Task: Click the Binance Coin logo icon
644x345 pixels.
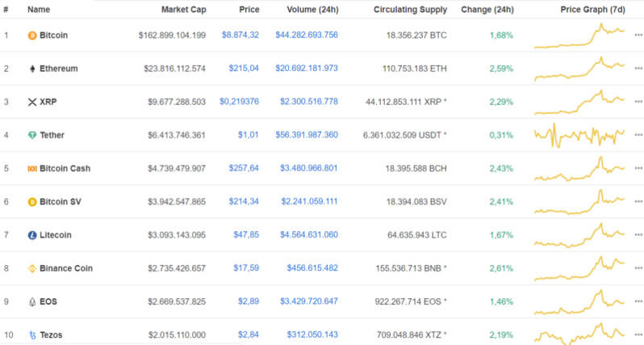Action: point(32,268)
